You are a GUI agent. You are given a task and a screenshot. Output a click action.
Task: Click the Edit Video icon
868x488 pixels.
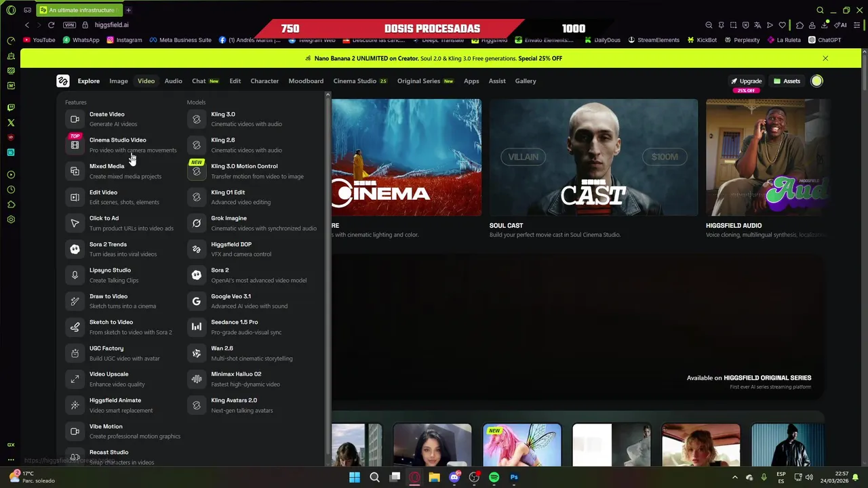75,197
